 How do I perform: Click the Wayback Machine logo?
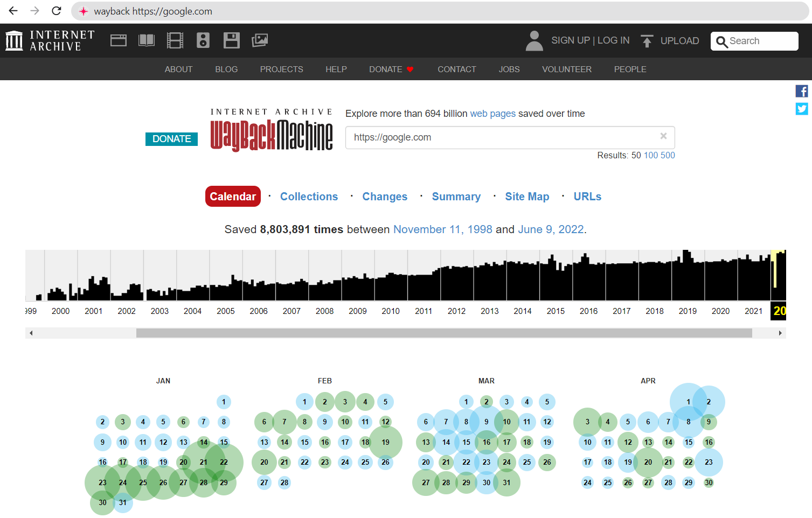tap(272, 130)
